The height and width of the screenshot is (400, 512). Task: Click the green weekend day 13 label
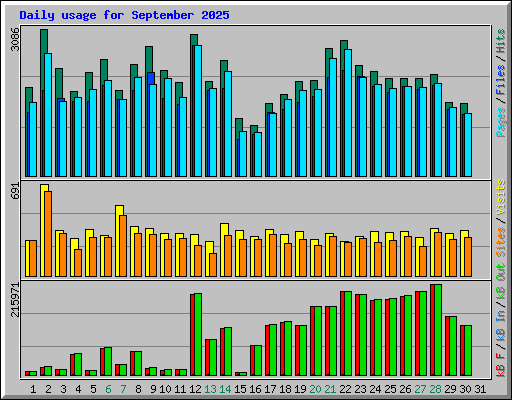pos(210,389)
